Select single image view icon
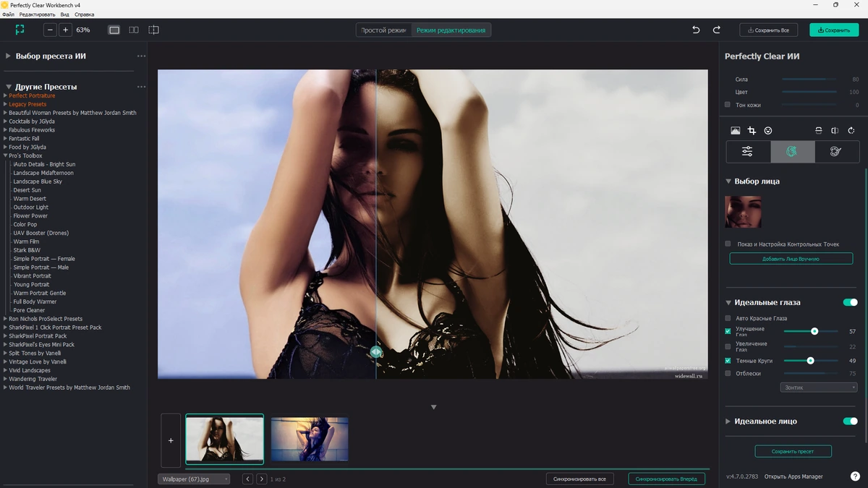The height and width of the screenshot is (488, 868). (x=114, y=30)
